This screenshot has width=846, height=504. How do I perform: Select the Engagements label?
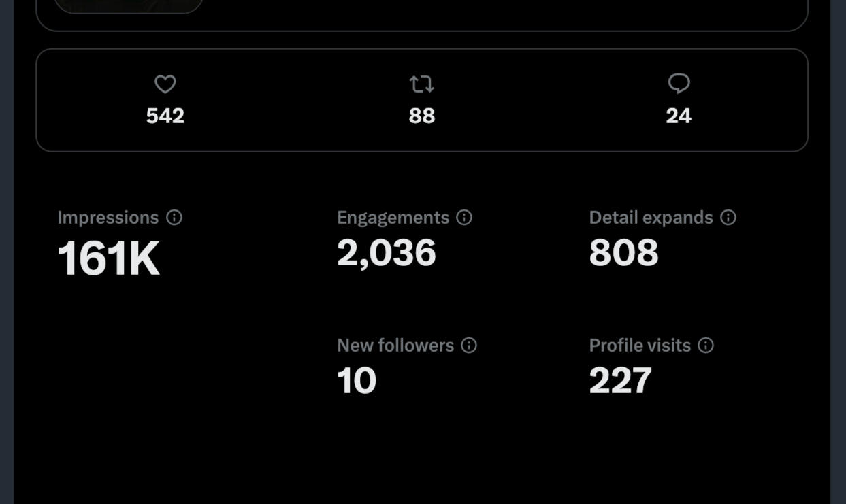393,218
